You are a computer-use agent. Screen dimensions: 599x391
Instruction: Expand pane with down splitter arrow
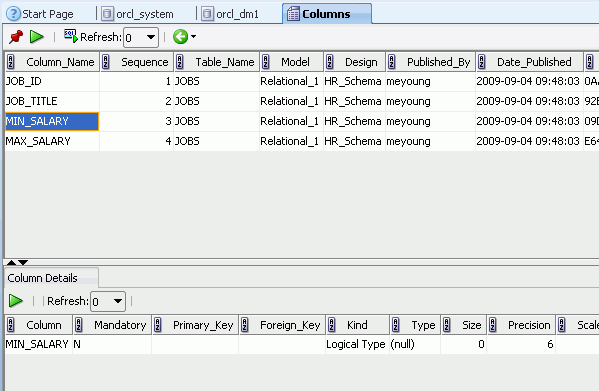coord(23,262)
